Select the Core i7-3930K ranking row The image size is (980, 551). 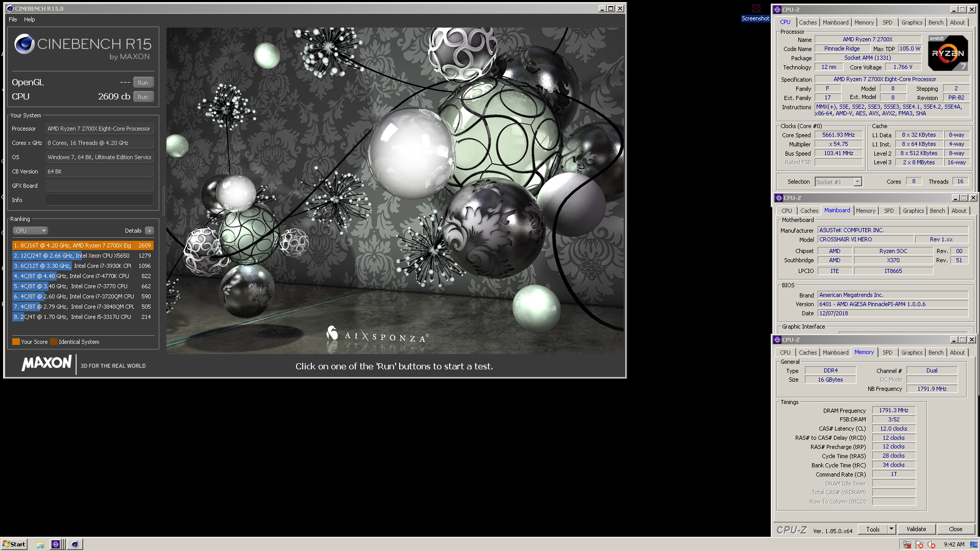83,266
